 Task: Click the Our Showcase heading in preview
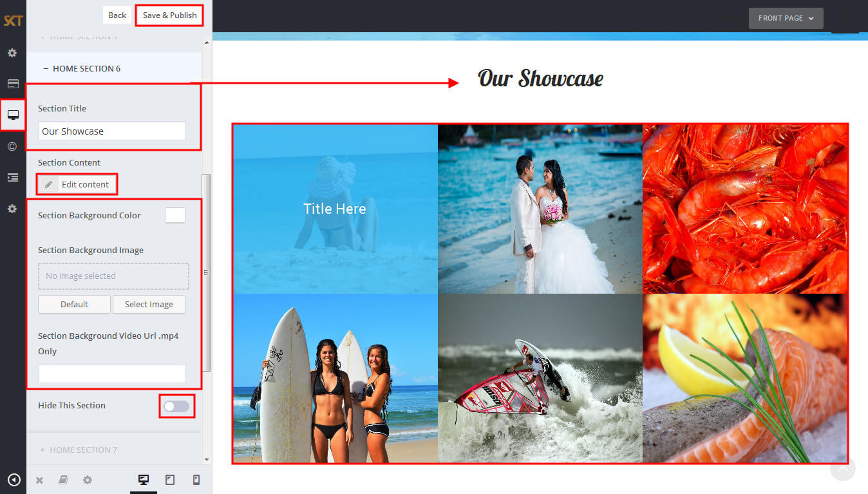540,79
